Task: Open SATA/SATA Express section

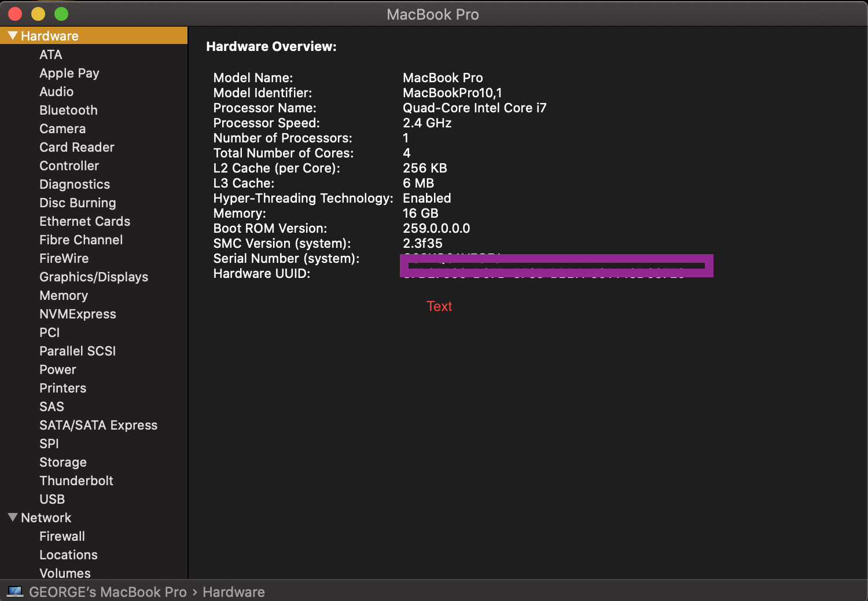Action: [x=98, y=425]
